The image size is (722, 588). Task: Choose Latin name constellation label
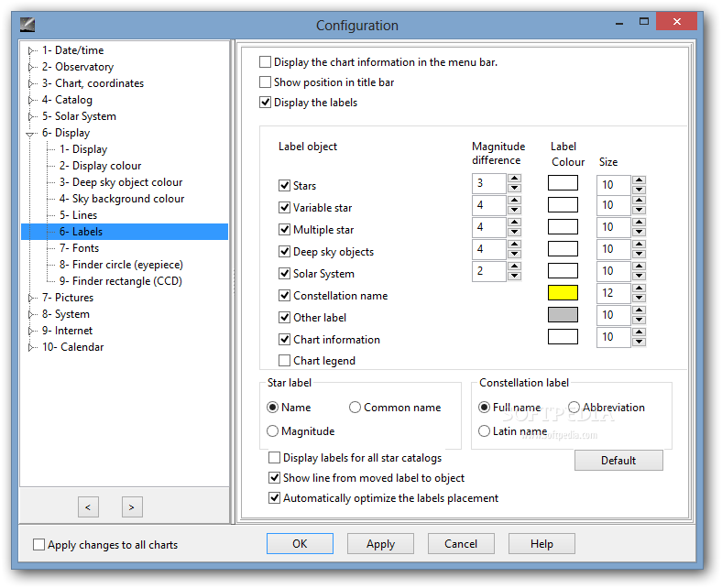click(484, 431)
